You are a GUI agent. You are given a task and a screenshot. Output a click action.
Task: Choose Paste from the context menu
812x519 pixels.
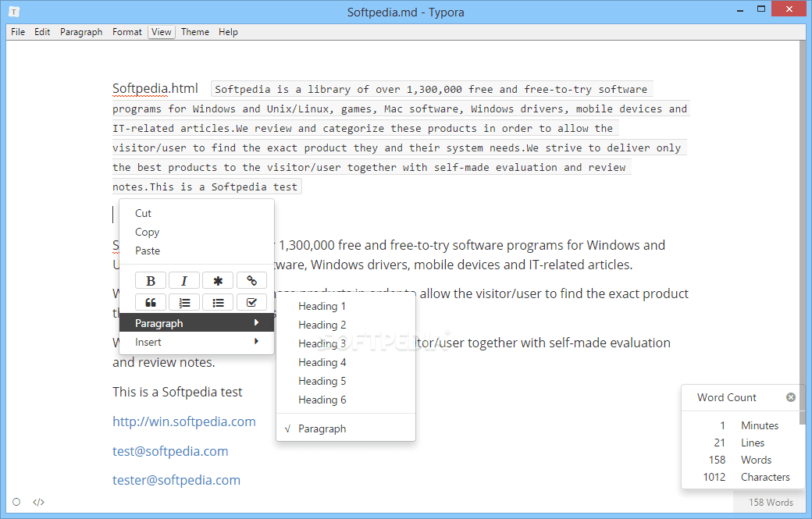point(197,251)
